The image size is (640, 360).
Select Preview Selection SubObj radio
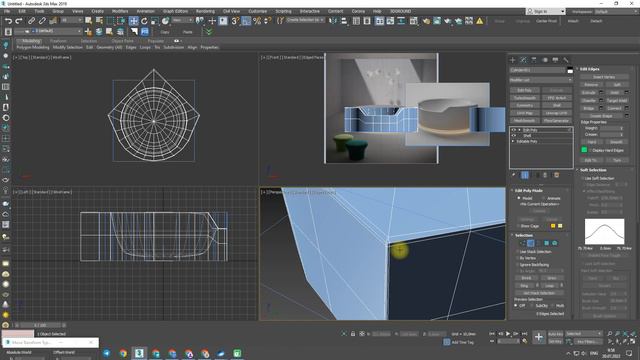pyautogui.click(x=532, y=306)
